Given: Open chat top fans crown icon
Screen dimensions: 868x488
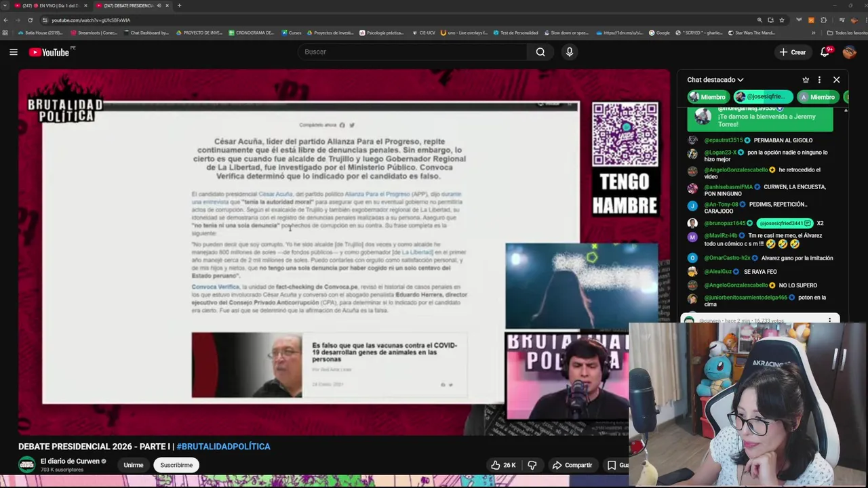Looking at the screenshot, I should click(806, 80).
